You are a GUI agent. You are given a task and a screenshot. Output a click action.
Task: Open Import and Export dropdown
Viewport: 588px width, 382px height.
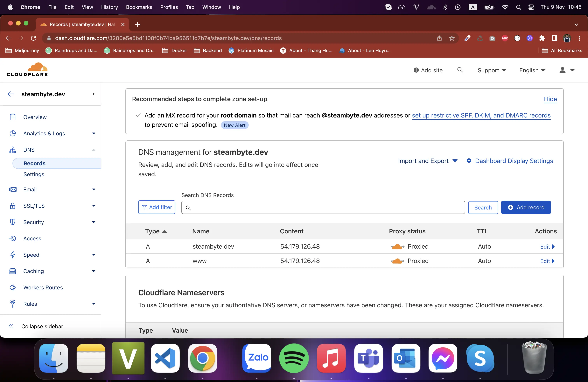[x=428, y=161]
